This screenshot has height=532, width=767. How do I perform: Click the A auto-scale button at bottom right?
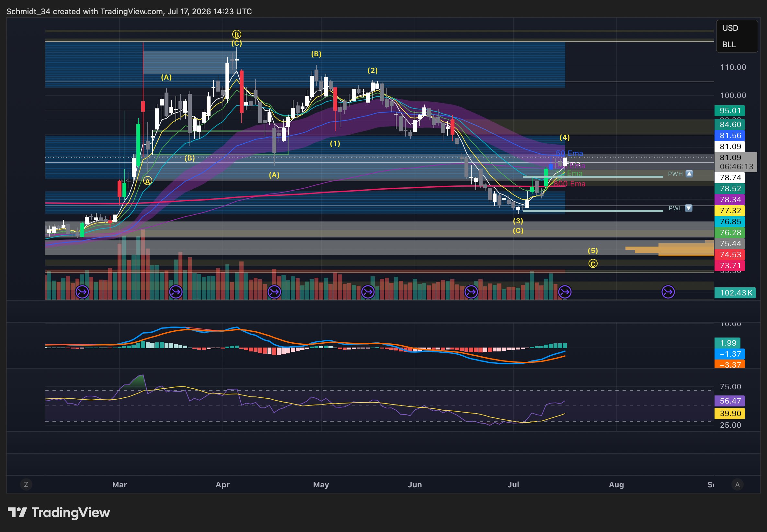click(738, 484)
